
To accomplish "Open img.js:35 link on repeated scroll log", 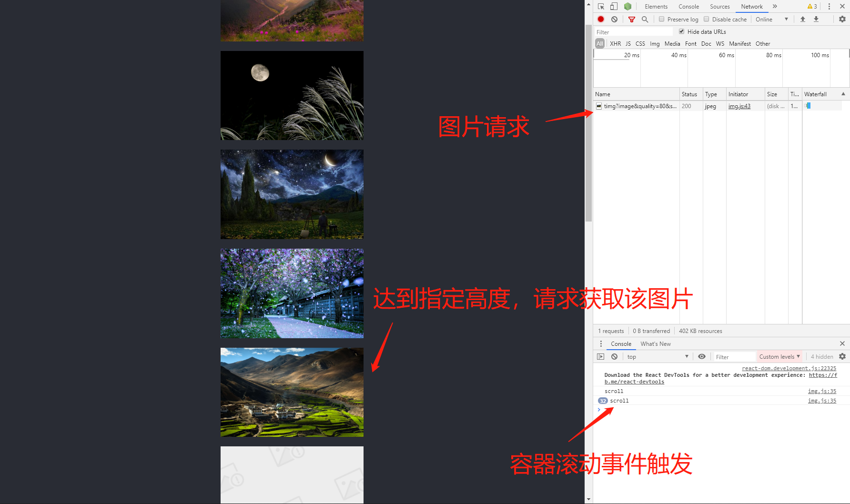I will 822,401.
